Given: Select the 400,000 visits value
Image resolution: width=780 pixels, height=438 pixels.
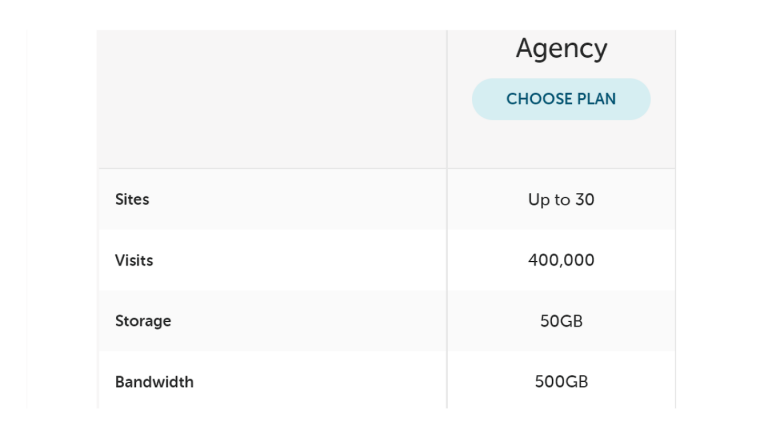Looking at the screenshot, I should (561, 260).
